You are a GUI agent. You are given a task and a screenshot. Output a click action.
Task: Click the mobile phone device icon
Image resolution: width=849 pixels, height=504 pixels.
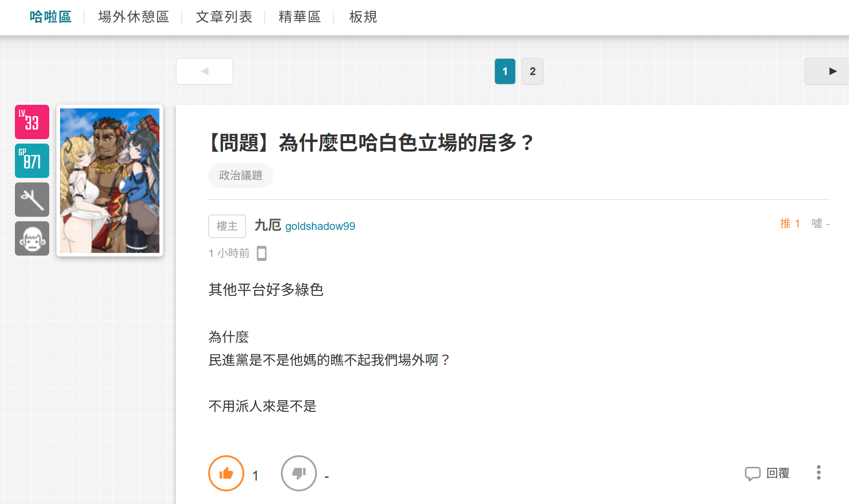coord(261,253)
